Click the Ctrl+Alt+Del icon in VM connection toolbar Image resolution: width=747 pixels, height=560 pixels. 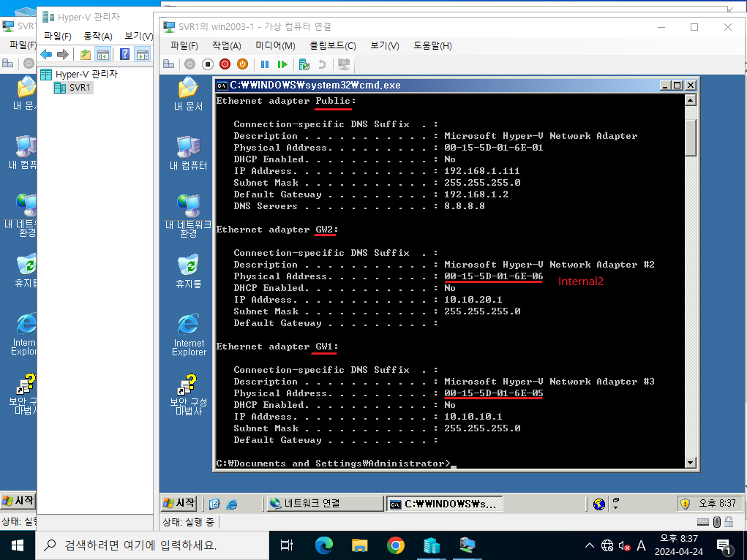click(169, 64)
